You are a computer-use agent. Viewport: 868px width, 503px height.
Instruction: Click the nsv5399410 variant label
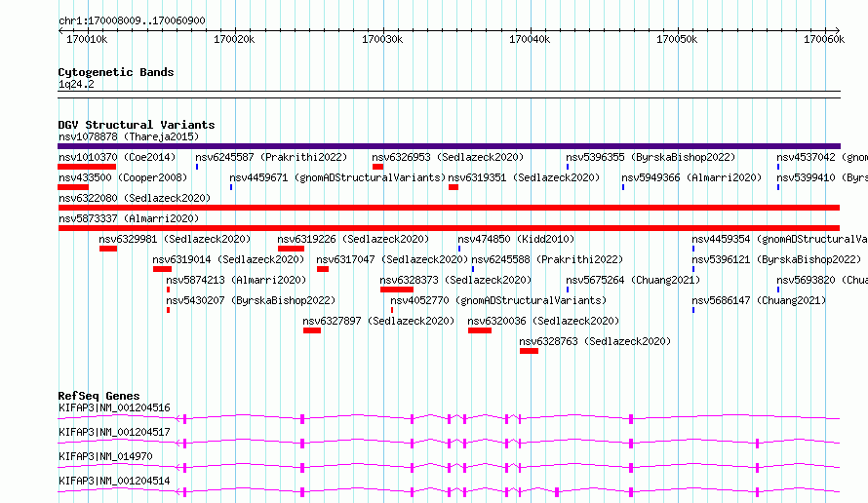pos(822,177)
